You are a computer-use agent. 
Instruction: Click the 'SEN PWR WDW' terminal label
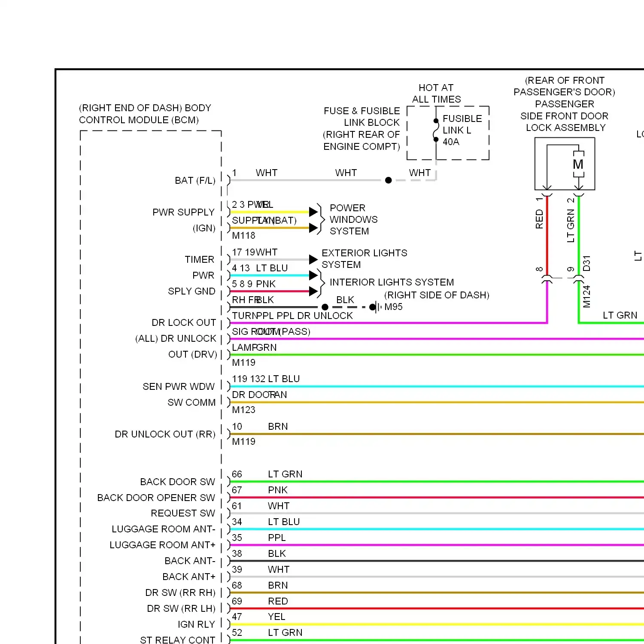point(179,386)
